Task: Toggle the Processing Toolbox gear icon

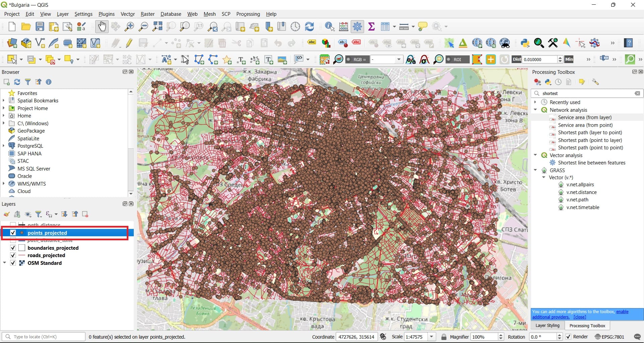Action: tap(357, 27)
